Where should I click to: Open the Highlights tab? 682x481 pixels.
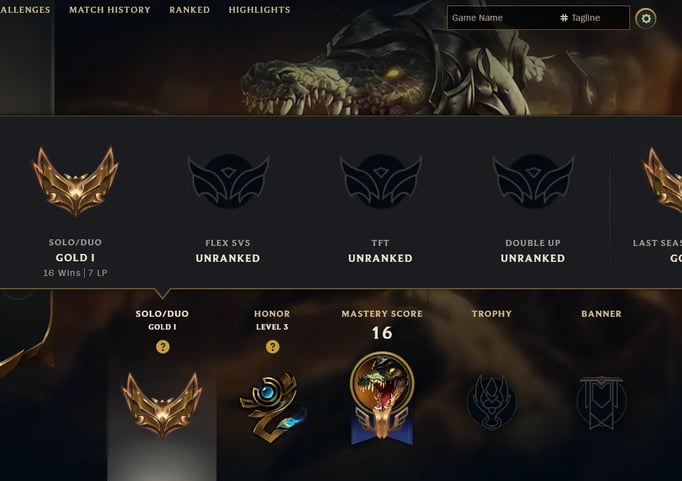pyautogui.click(x=259, y=10)
